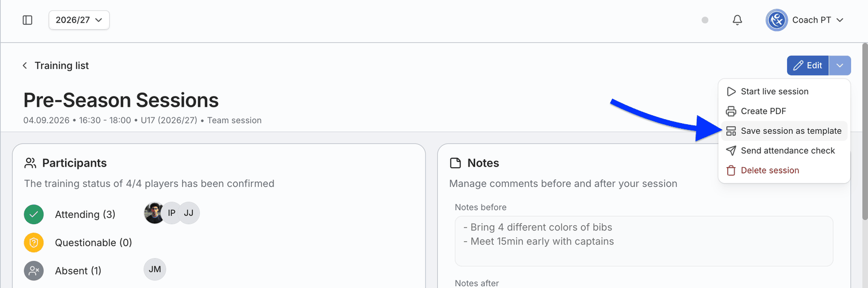Click the grey Absent person icon

click(x=34, y=271)
